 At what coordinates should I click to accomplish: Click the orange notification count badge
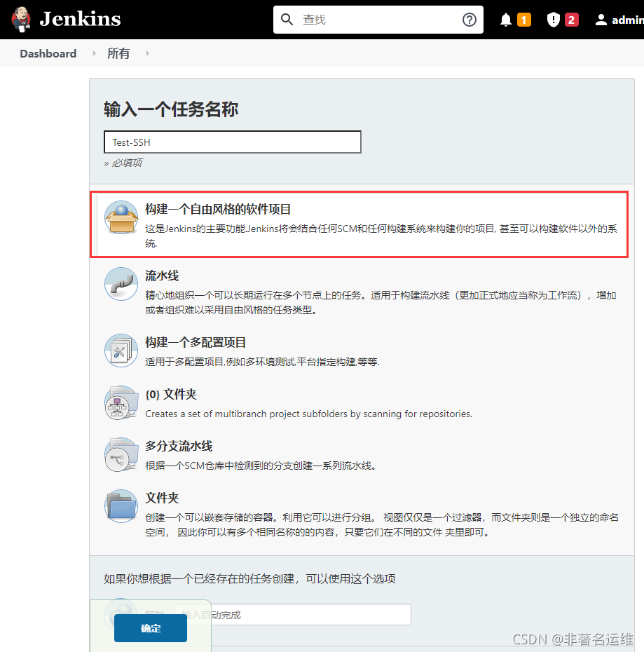(524, 20)
